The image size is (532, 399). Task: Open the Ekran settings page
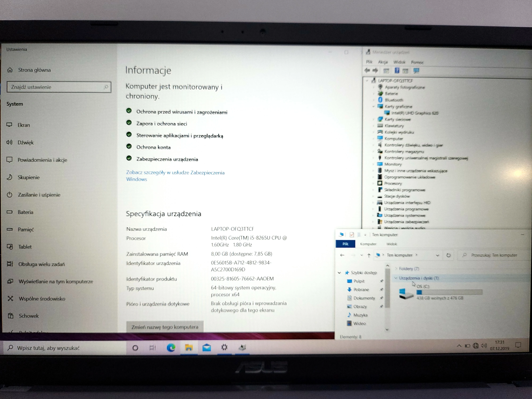18,125
